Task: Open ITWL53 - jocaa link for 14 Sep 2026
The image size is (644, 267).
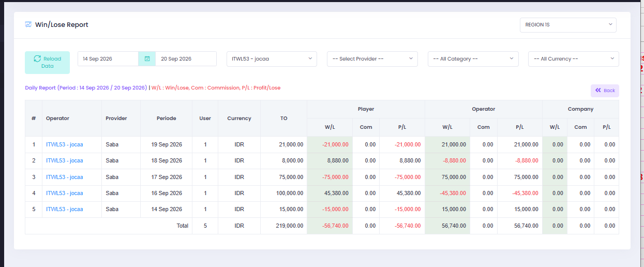Action: tap(64, 210)
